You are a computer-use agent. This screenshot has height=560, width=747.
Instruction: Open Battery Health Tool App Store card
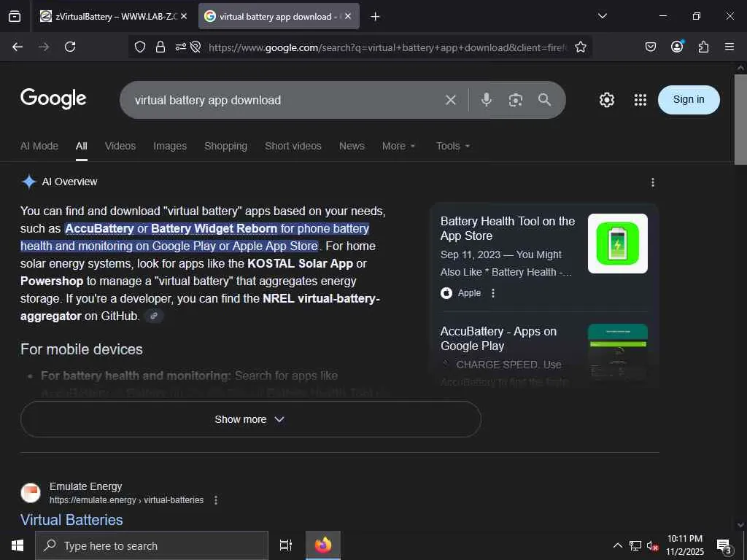[x=508, y=228]
